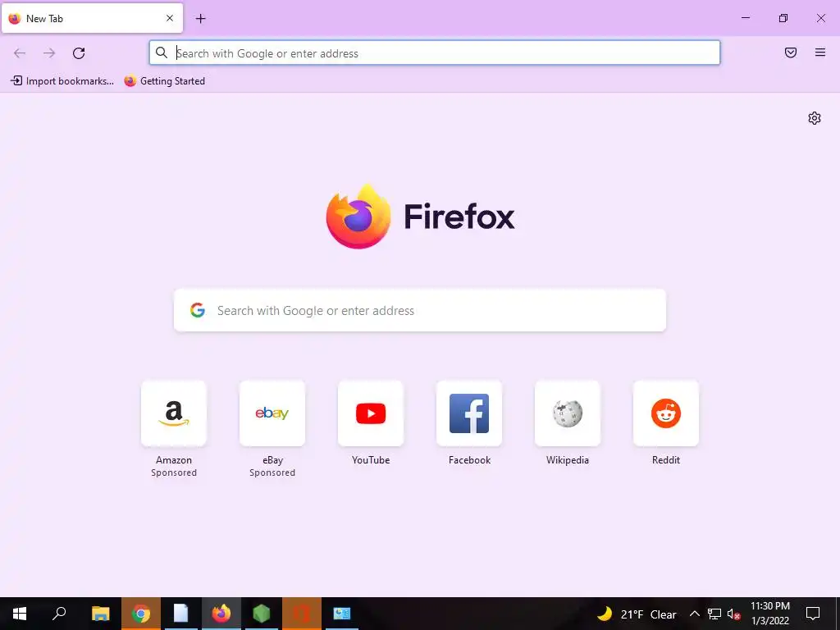Restore down the Firefox window
Screen dimensions: 840x630
point(783,18)
